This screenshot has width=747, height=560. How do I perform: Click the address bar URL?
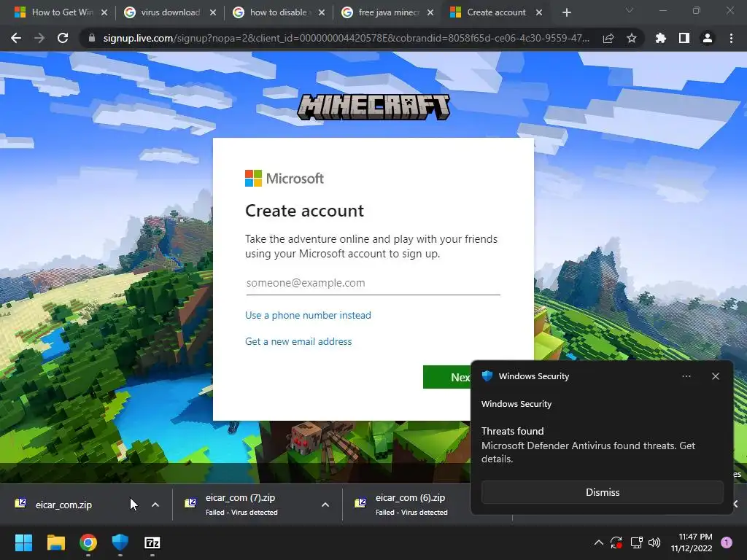tap(347, 38)
